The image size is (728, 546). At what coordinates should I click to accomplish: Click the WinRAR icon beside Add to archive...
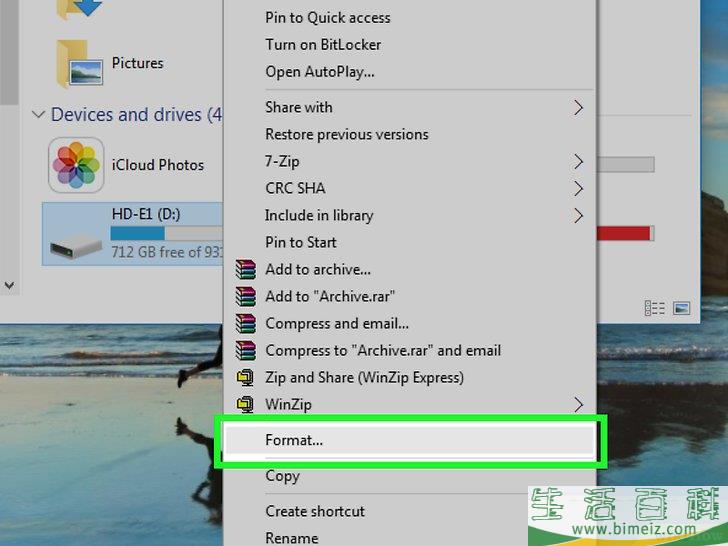245,269
